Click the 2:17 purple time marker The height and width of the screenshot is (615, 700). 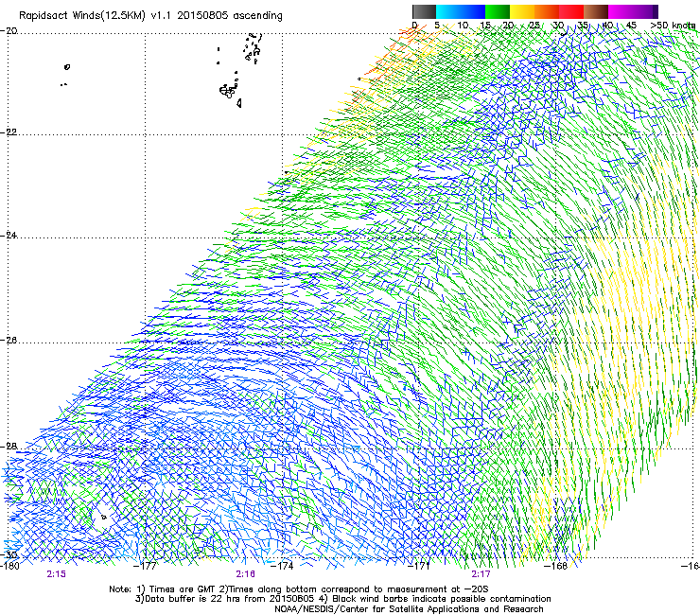pos(481,574)
